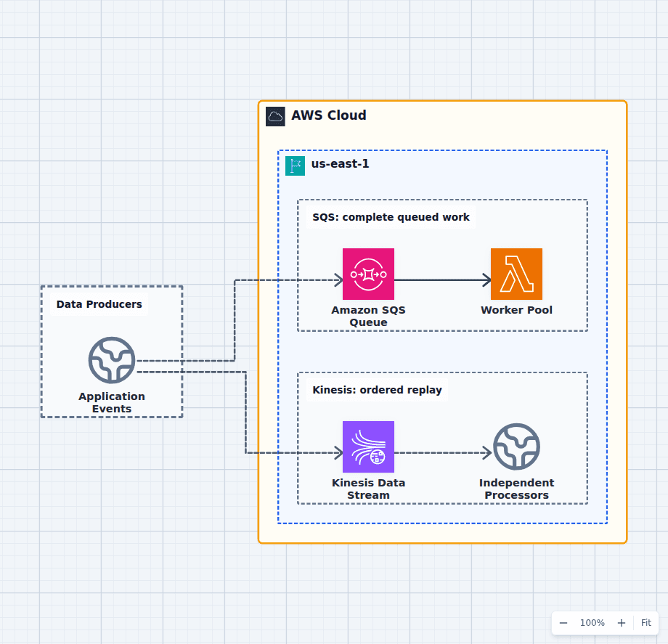Screen dimensions: 668x644
Task: Select the Amazon SQS Queue icon
Action: point(368,274)
